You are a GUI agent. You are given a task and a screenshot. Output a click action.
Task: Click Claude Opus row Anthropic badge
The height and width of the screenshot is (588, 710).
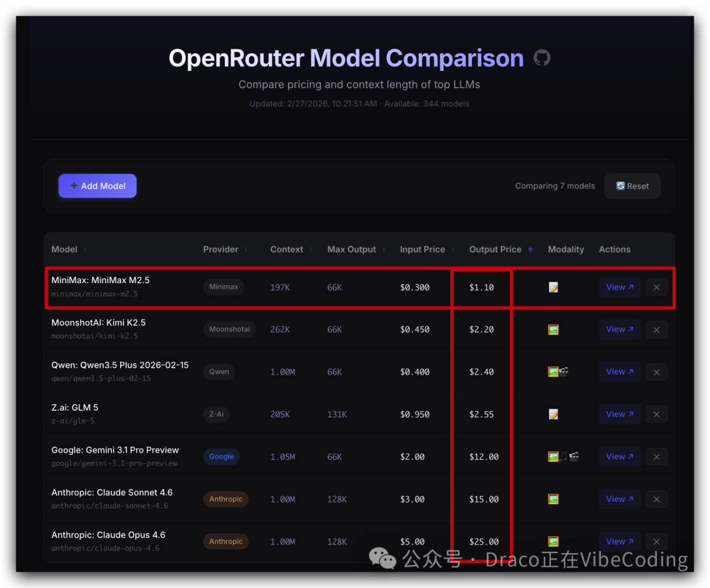click(x=226, y=541)
